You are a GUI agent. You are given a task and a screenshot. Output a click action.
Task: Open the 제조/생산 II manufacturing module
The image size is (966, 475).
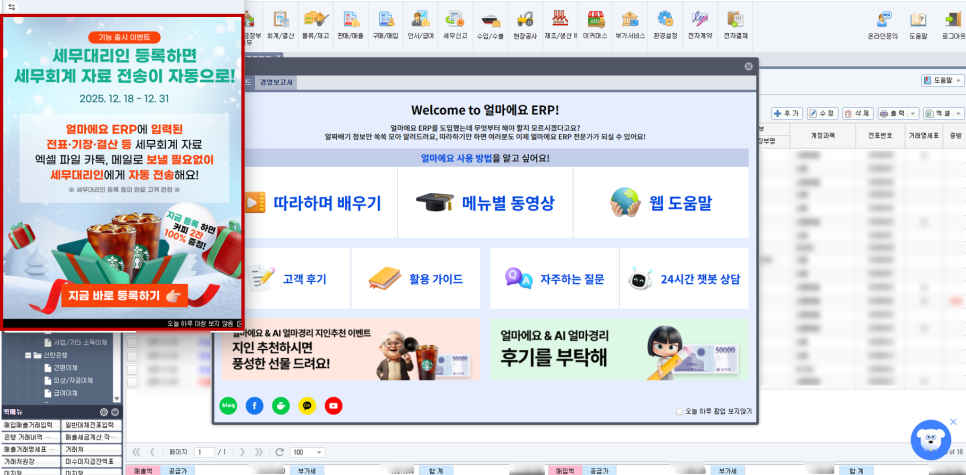[x=561, y=25]
